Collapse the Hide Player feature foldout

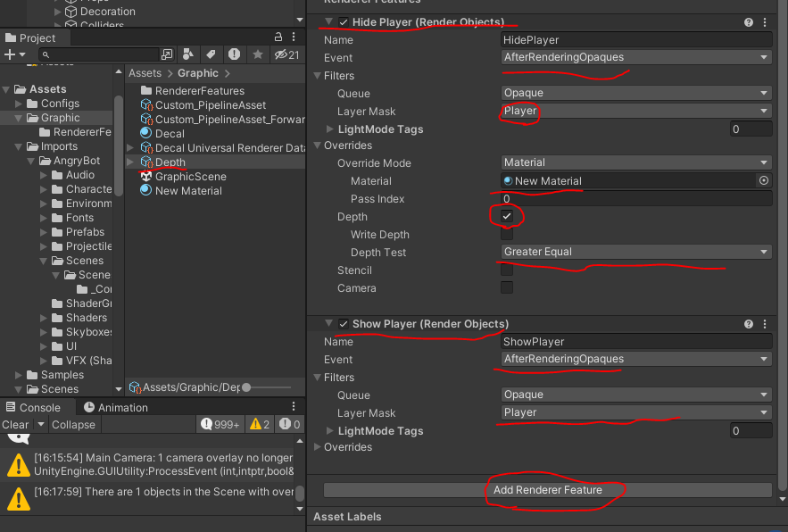click(x=328, y=22)
